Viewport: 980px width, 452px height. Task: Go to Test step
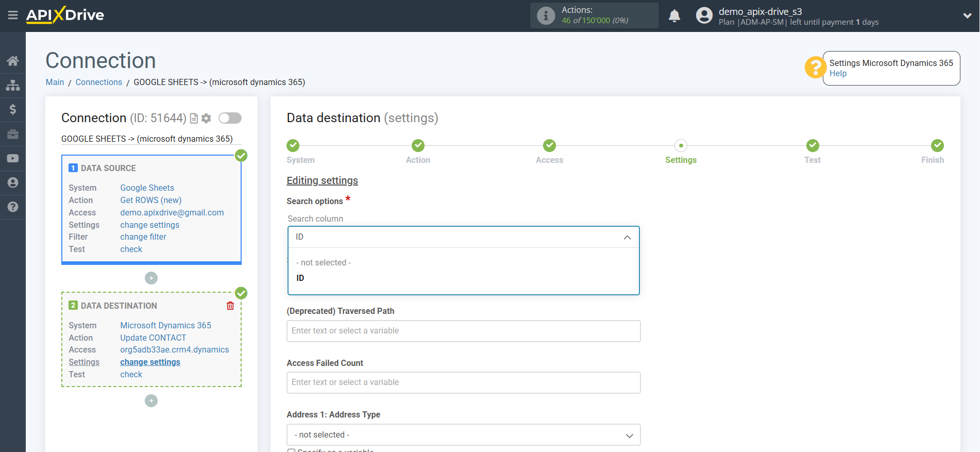(x=813, y=145)
